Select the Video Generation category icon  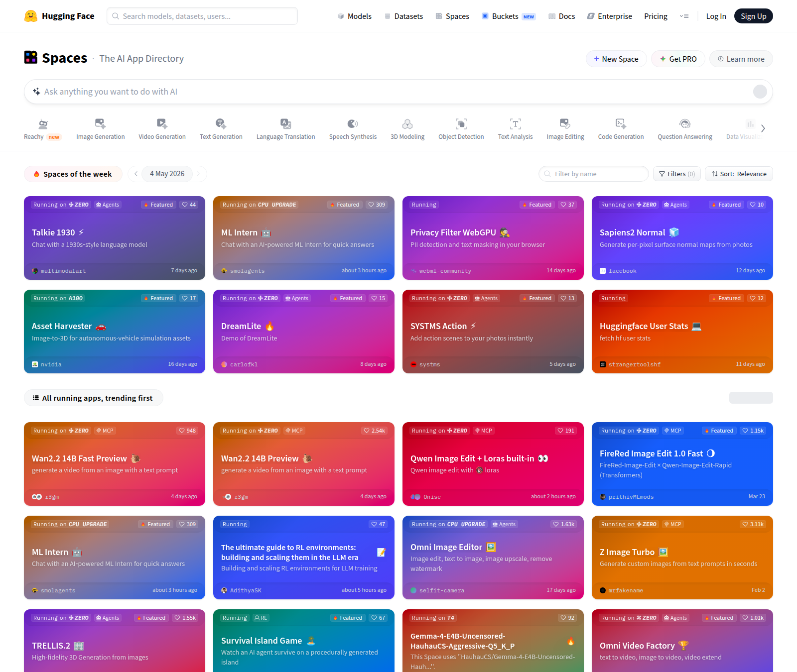coord(162,124)
